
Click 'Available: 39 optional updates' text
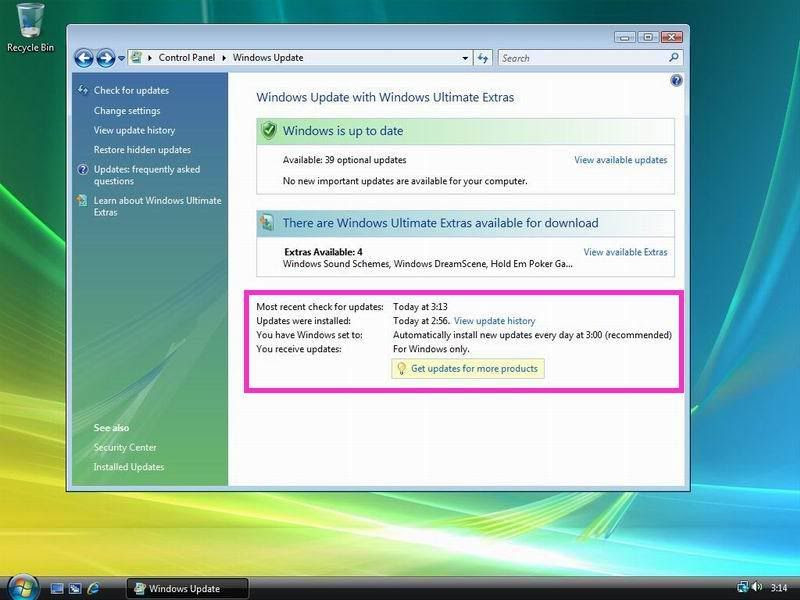coord(344,160)
